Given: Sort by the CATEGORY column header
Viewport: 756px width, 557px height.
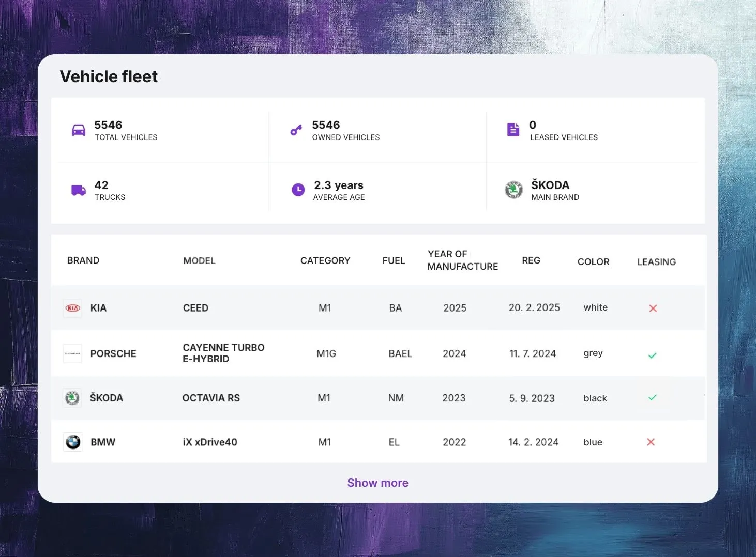Looking at the screenshot, I should (x=325, y=260).
